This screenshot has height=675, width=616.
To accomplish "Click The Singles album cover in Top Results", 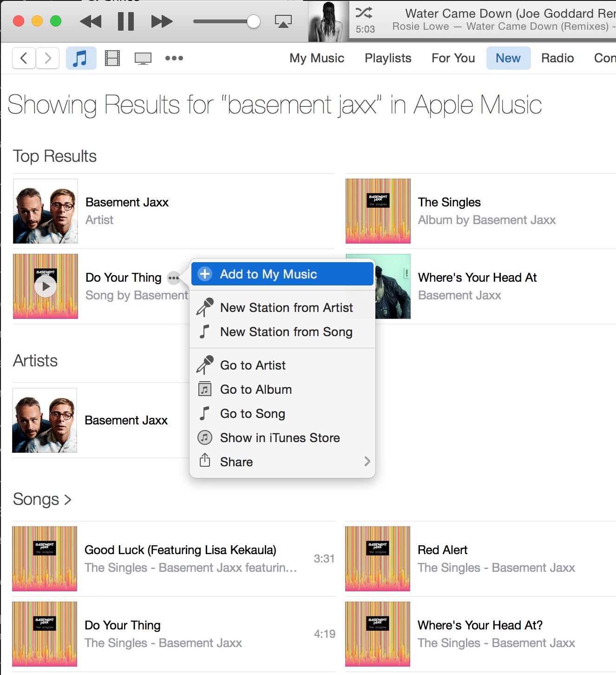I will [x=378, y=211].
